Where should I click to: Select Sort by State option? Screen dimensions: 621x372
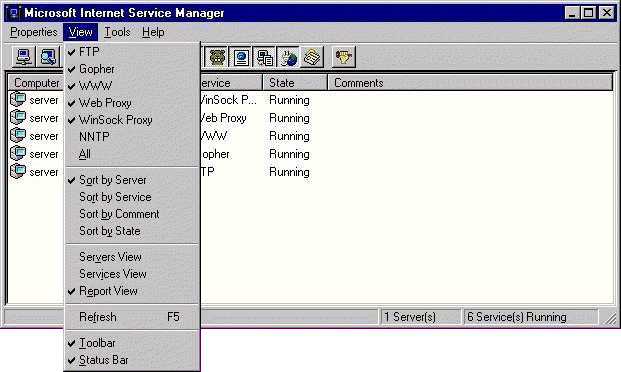[131, 231]
